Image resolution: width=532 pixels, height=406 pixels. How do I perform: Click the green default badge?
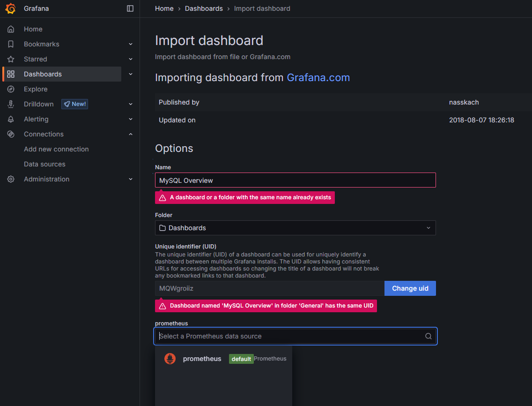[241, 359]
